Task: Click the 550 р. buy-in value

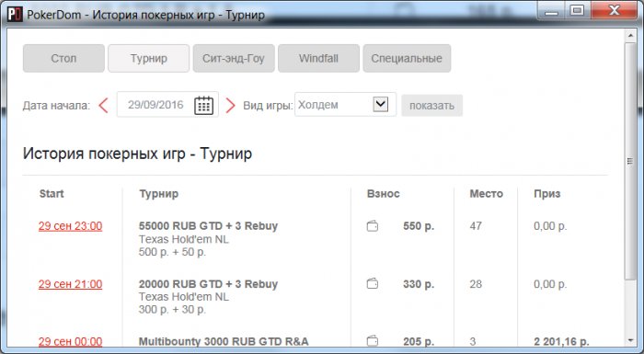Action: click(x=419, y=226)
